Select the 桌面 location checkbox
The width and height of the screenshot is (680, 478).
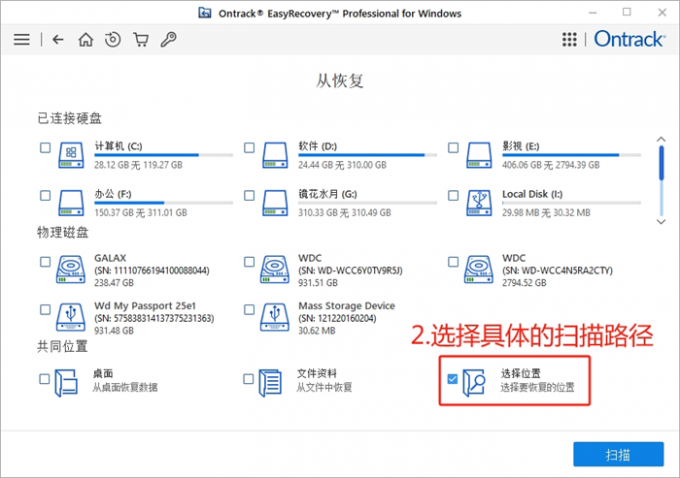coord(45,379)
